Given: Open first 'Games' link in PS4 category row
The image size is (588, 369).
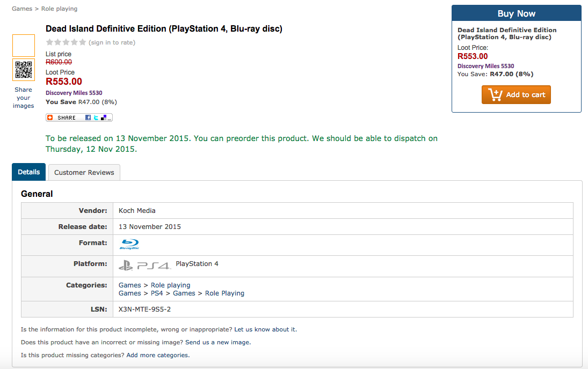Looking at the screenshot, I should point(130,293).
